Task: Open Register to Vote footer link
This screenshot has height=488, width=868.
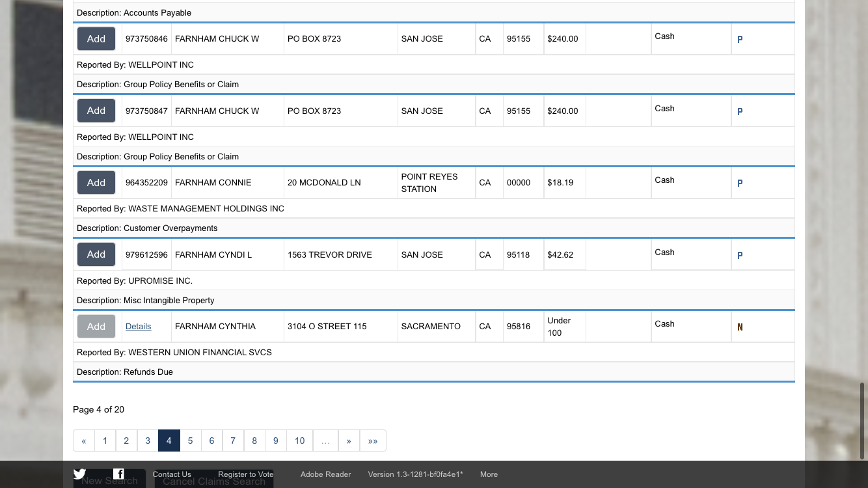Action: pyautogui.click(x=246, y=474)
